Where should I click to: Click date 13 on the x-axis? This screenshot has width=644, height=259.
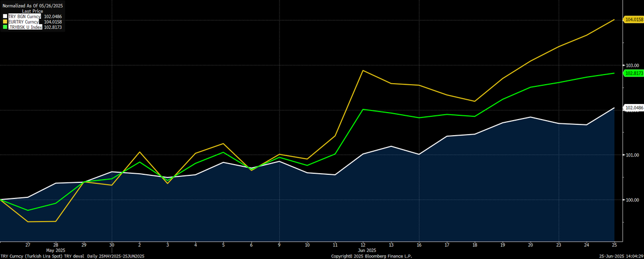(x=391, y=244)
